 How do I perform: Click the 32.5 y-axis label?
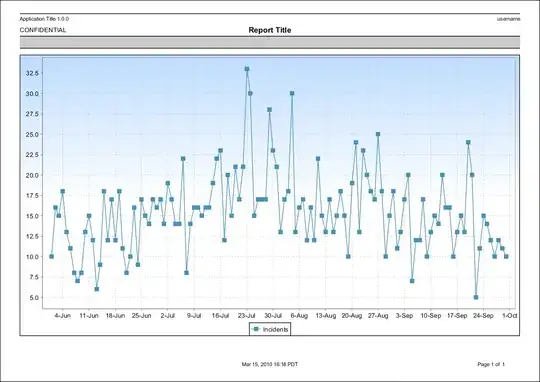32,73
